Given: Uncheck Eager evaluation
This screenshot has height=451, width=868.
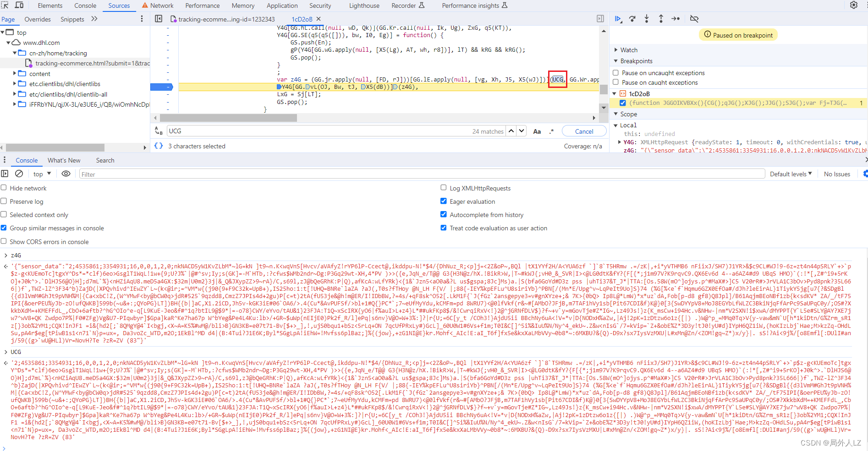Looking at the screenshot, I should 444,201.
